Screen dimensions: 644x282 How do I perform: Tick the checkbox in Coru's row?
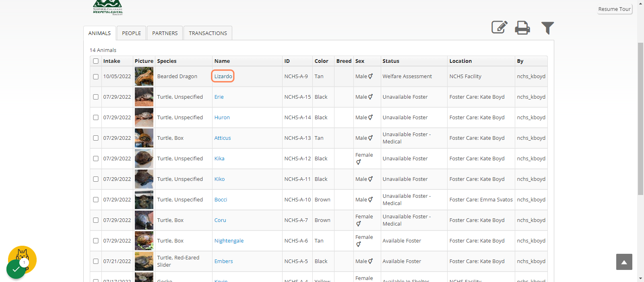coord(96,220)
